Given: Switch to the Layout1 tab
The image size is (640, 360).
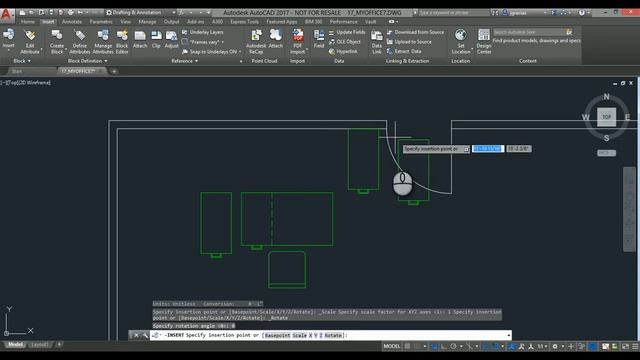Looking at the screenshot, I should pos(39,345).
